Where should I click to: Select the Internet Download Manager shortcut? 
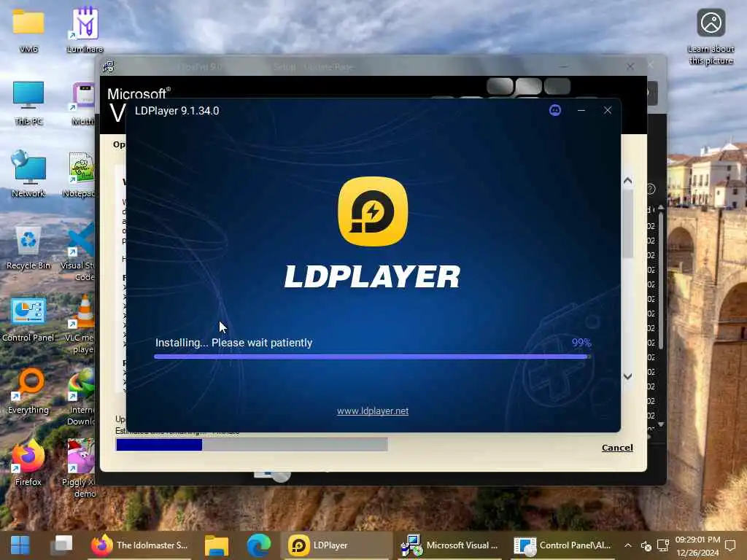pyautogui.click(x=80, y=397)
